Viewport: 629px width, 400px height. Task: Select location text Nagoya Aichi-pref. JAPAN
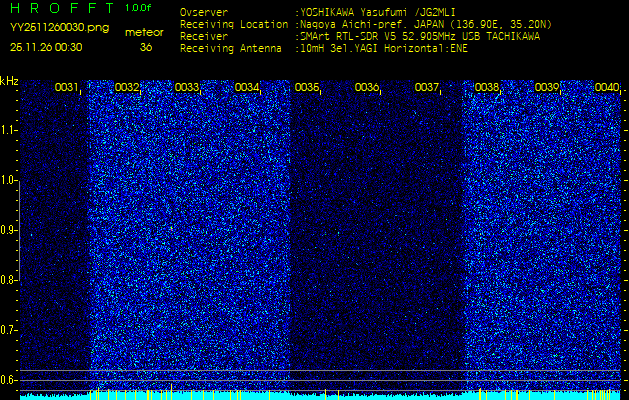coord(375,24)
